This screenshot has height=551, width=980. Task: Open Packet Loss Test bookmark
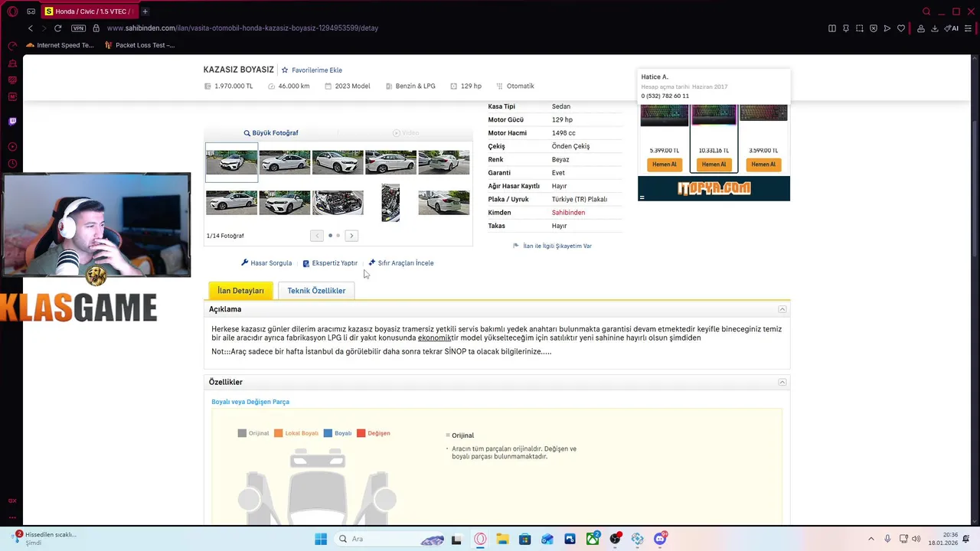click(139, 45)
